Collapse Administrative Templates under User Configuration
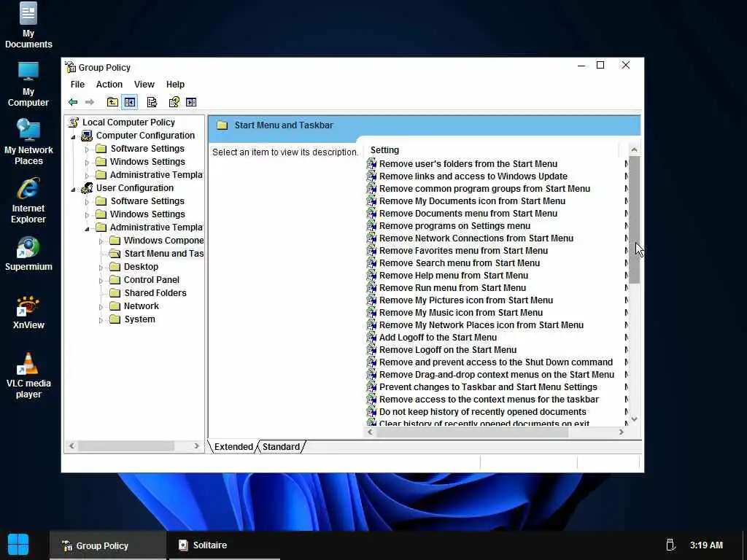Viewport: 747px width, 560px height. click(88, 229)
